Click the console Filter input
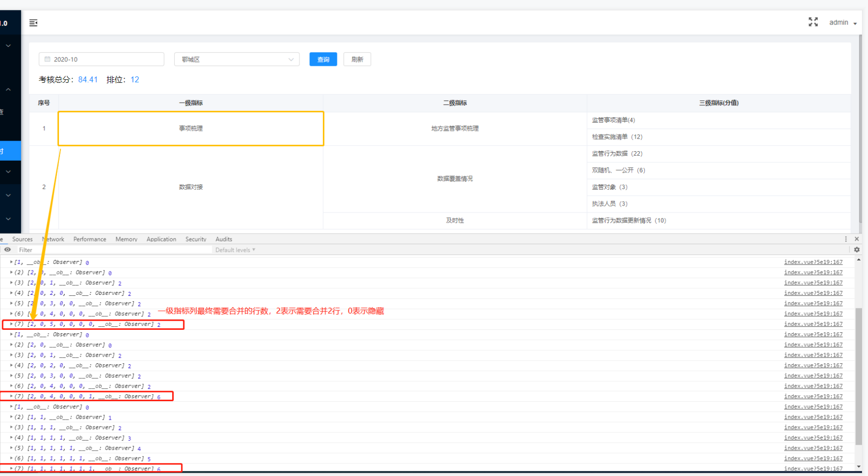The image size is (868, 476). point(115,250)
